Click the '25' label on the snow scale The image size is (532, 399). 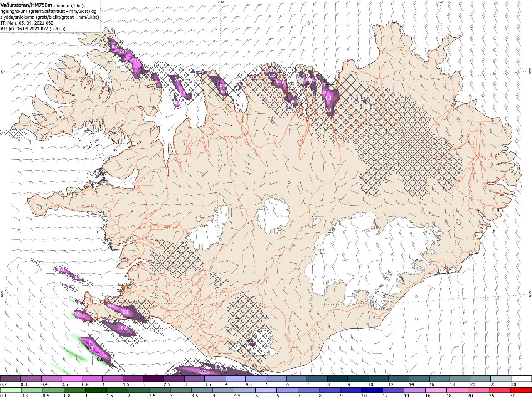[493, 384]
